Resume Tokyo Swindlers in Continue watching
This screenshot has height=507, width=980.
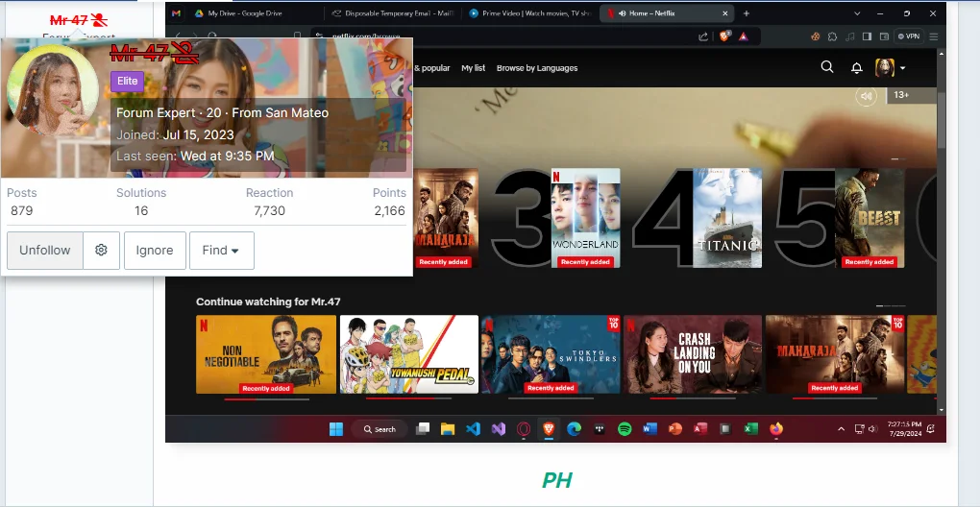[x=551, y=354]
